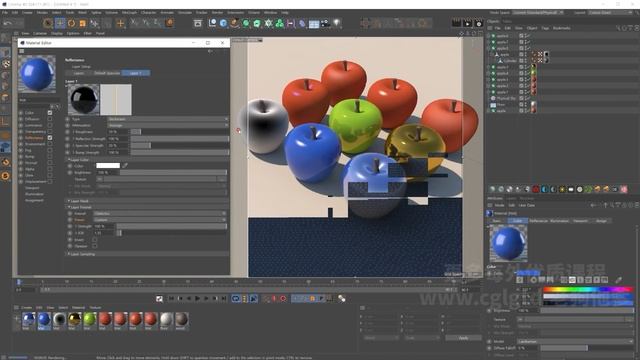Select the green material thumbnail in the Material Manager

(x=89, y=320)
